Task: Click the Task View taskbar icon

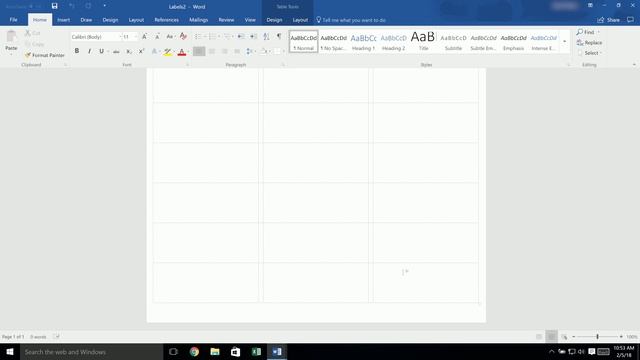Action: pyautogui.click(x=173, y=351)
